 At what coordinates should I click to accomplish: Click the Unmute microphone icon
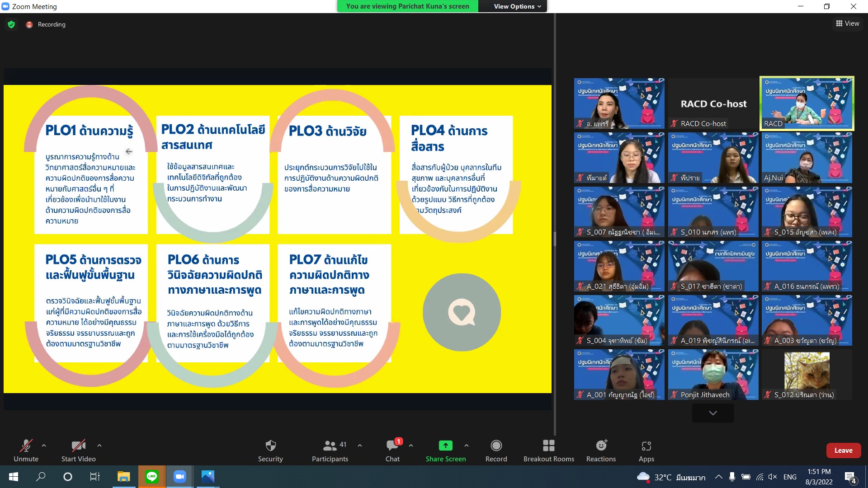pos(26,446)
